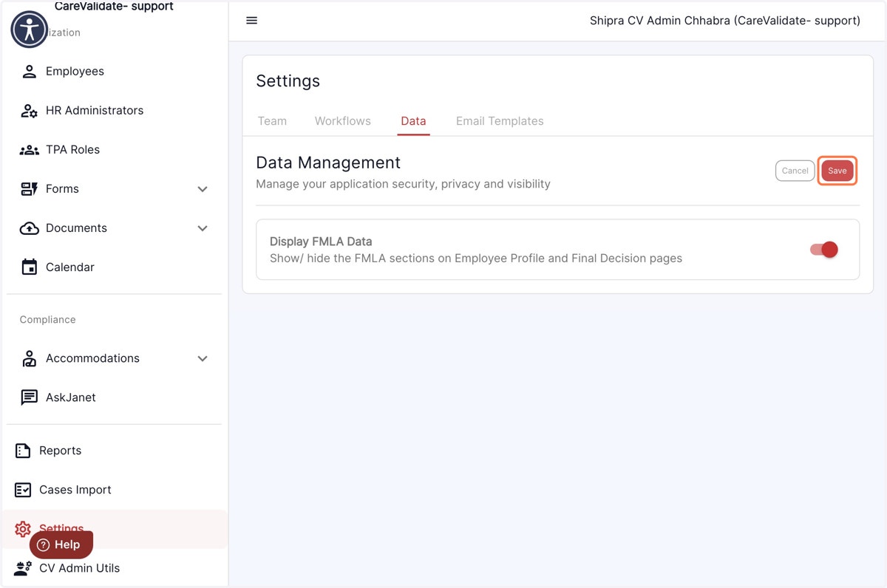Click the AskJanet chat bubble icon
Viewport: 887px width, 588px height.
(29, 397)
